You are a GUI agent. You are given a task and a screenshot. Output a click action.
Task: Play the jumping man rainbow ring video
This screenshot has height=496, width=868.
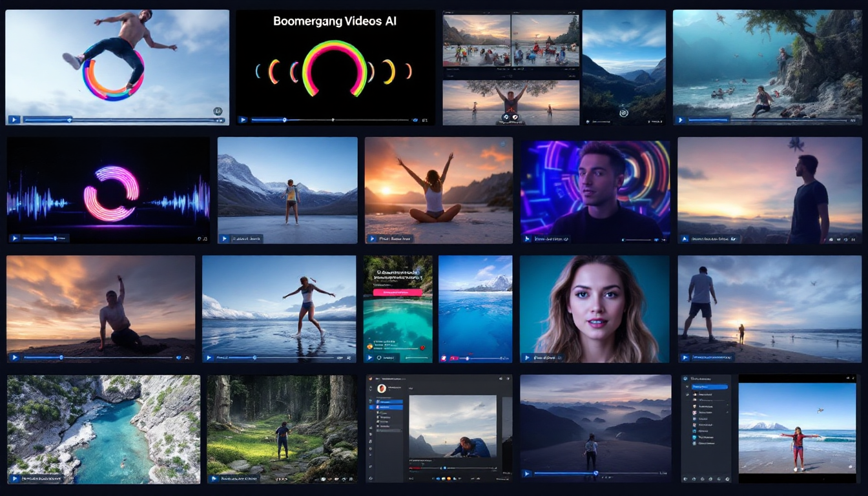pos(14,119)
